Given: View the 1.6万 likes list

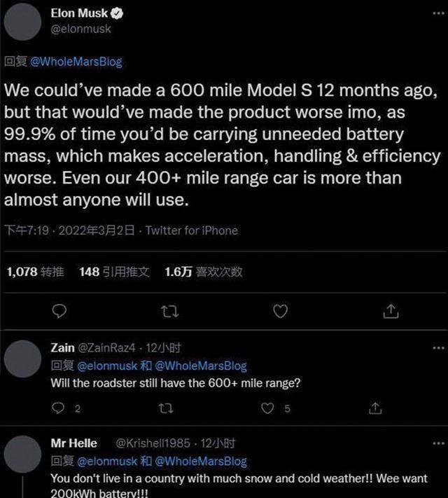Looking at the screenshot, I should tap(203, 272).
